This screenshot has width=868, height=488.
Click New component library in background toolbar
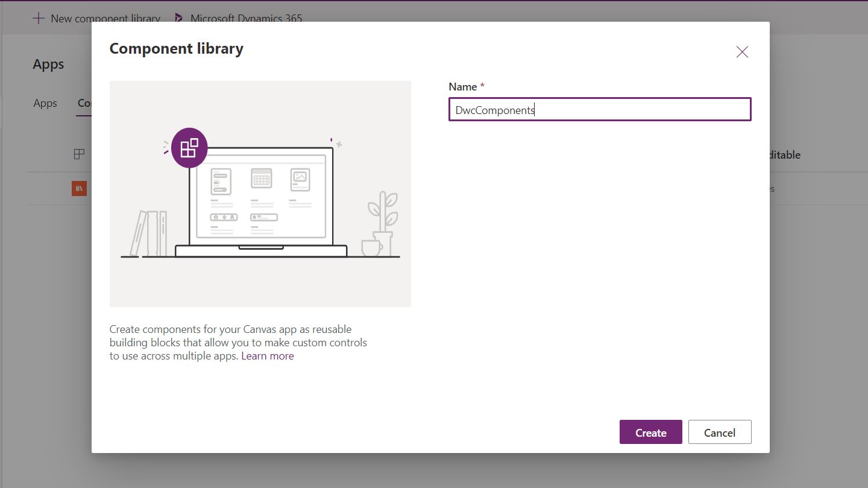(x=96, y=18)
